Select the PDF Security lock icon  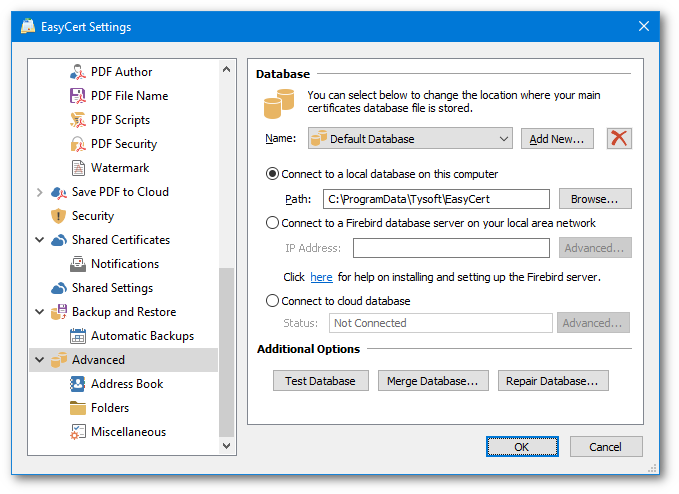[x=78, y=144]
